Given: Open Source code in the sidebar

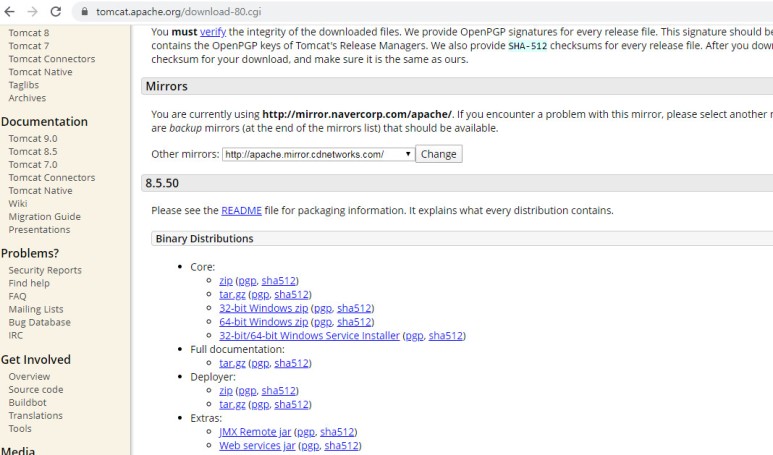Looking at the screenshot, I should (35, 389).
